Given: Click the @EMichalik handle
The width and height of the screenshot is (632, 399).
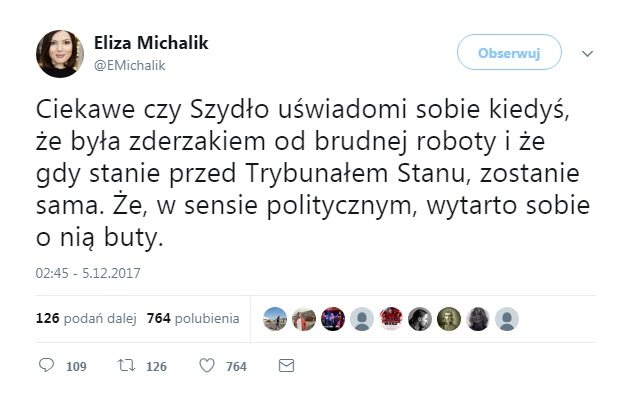Looking at the screenshot, I should 129,65.
